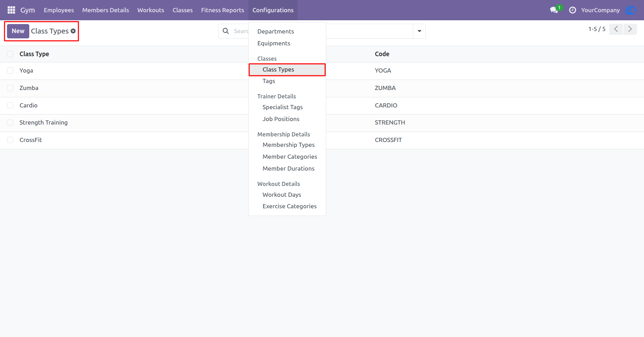644x337 pixels.
Task: Sort by the Code column header
Action: pyautogui.click(x=382, y=54)
